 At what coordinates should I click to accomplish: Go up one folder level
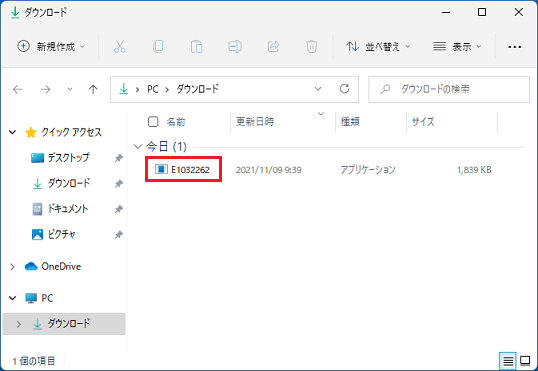tap(93, 90)
